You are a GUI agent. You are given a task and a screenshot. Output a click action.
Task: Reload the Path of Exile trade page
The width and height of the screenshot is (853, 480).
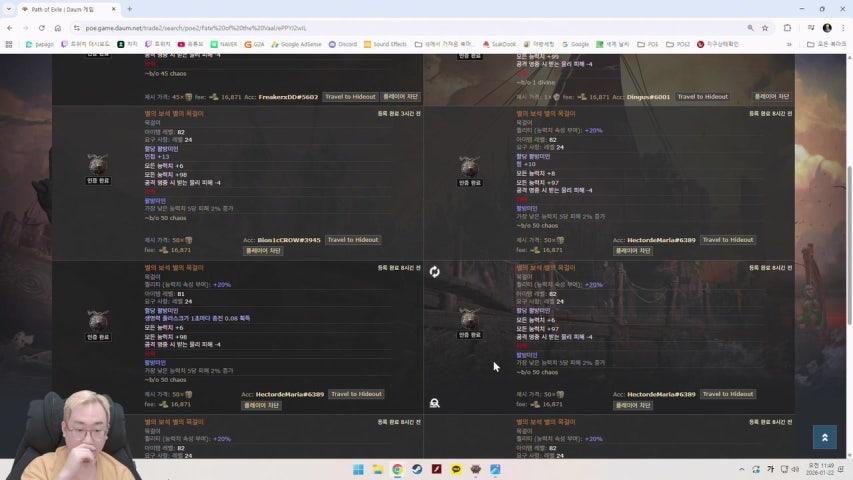(41, 28)
